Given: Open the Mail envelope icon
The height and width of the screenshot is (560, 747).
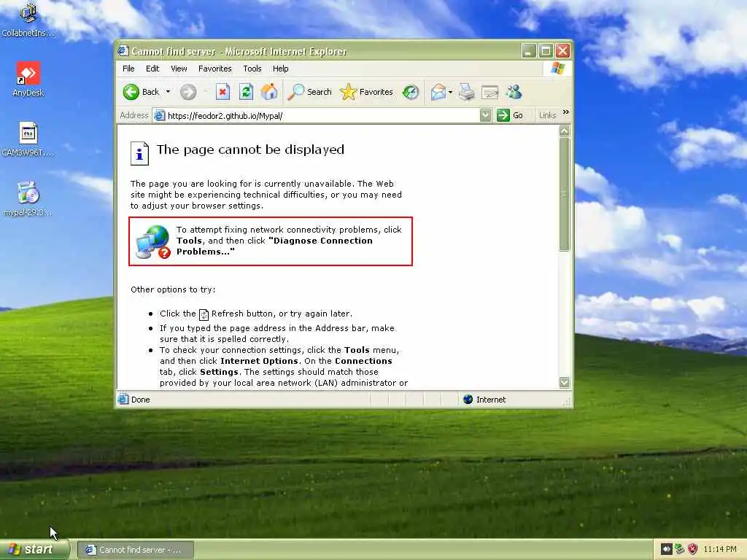Looking at the screenshot, I should 438,92.
